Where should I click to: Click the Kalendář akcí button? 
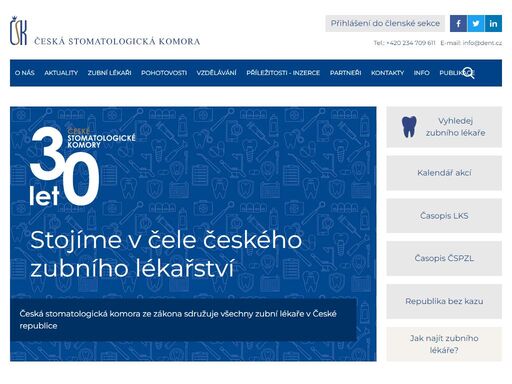[444, 173]
